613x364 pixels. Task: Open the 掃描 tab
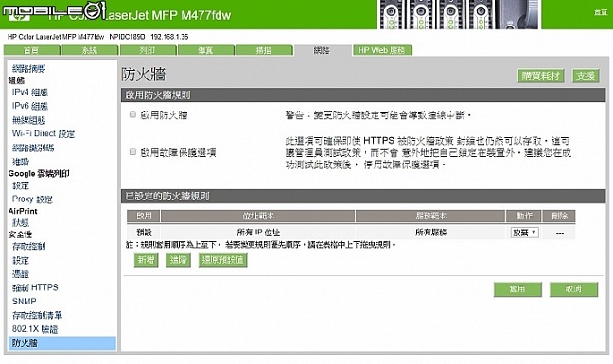coord(264,50)
